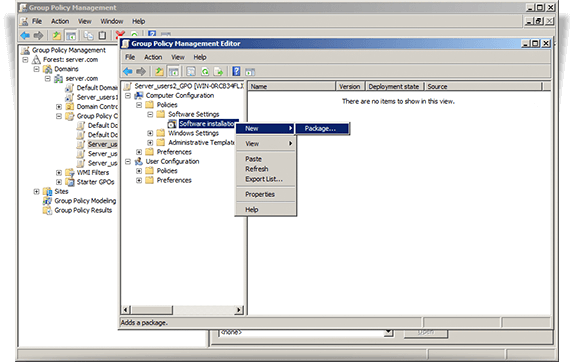Click the Back arrow in the Editor toolbar
This screenshot has height=362, width=574.
pyautogui.click(x=128, y=71)
